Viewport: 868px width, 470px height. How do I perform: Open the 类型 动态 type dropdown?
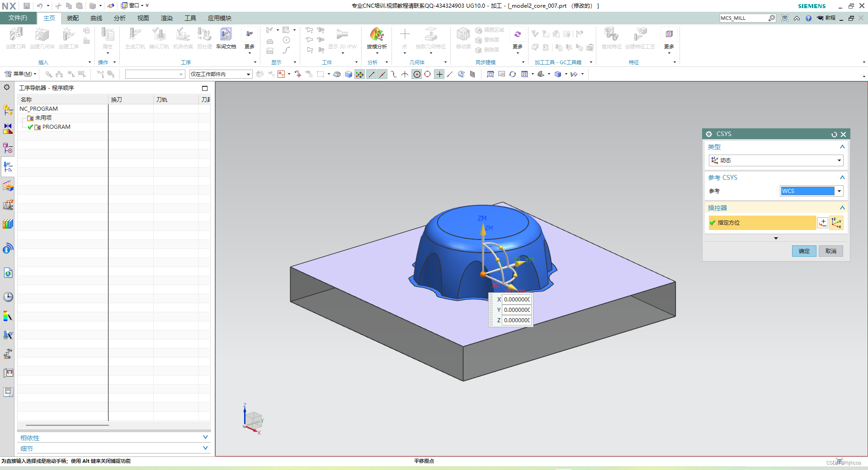tap(776, 160)
